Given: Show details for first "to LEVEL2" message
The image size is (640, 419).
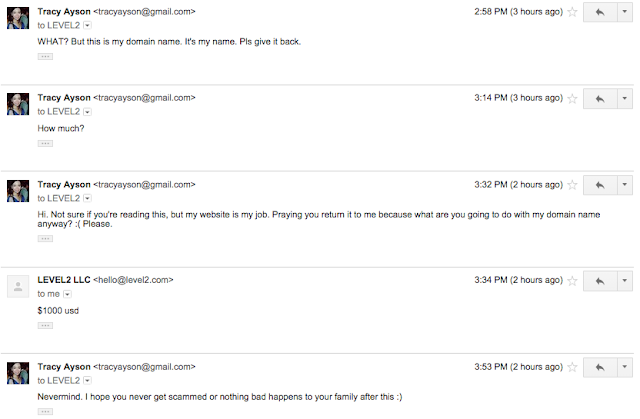Looking at the screenshot, I should pyautogui.click(x=87, y=25).
